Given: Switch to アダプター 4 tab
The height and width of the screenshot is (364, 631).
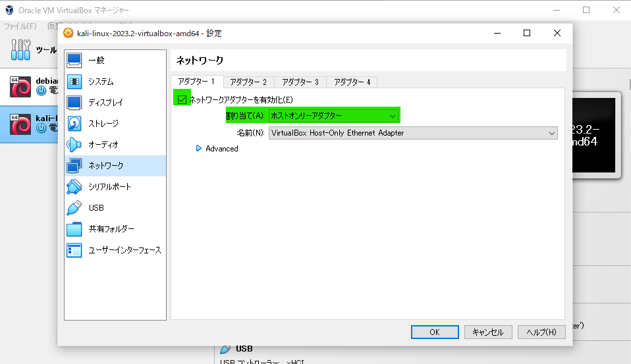Looking at the screenshot, I should pos(352,82).
